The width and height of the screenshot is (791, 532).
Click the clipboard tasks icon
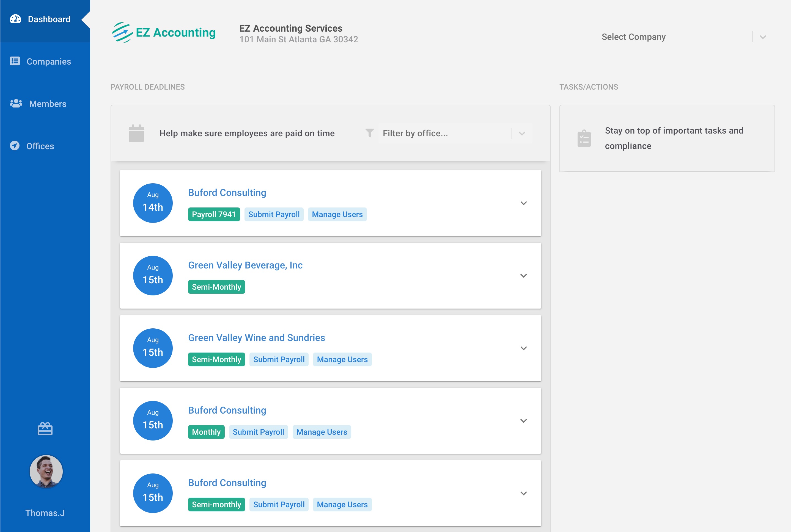[x=584, y=138]
